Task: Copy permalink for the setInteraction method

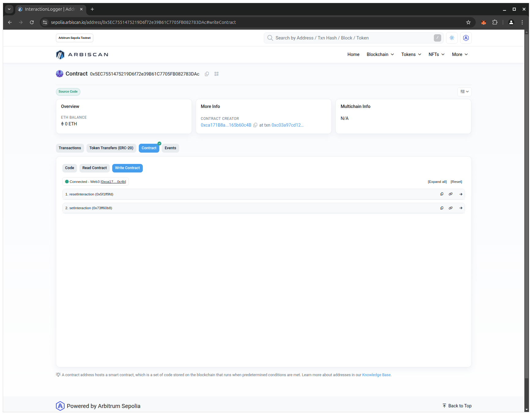Action: [451, 208]
